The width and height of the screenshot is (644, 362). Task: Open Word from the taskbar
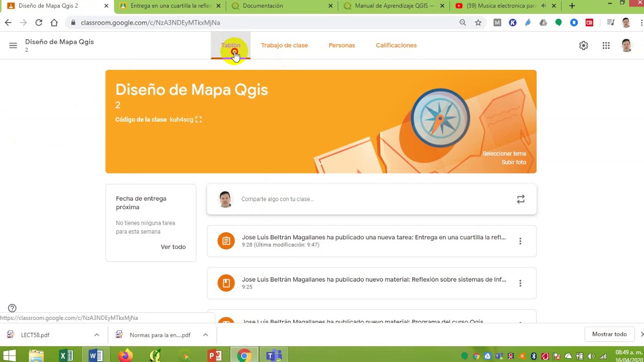tap(95, 356)
